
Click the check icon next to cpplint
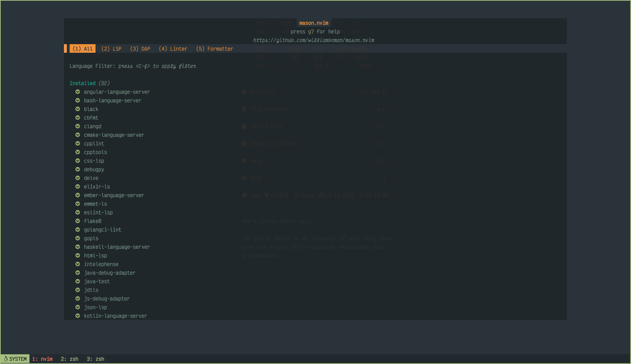pos(78,144)
